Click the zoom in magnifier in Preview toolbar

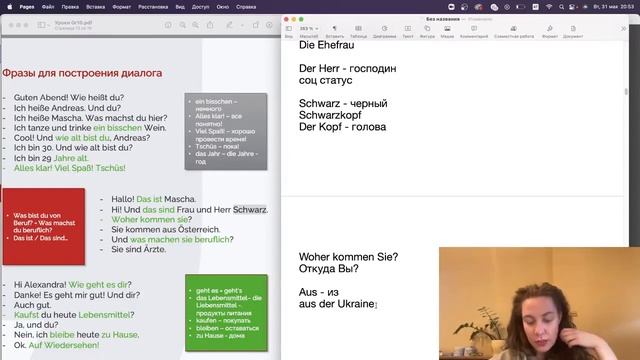(196, 25)
